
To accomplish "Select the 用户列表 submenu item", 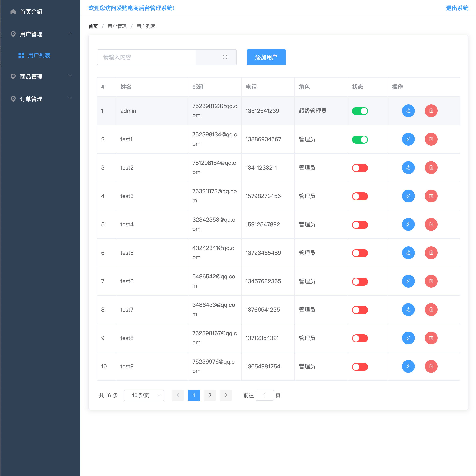I will pos(39,55).
